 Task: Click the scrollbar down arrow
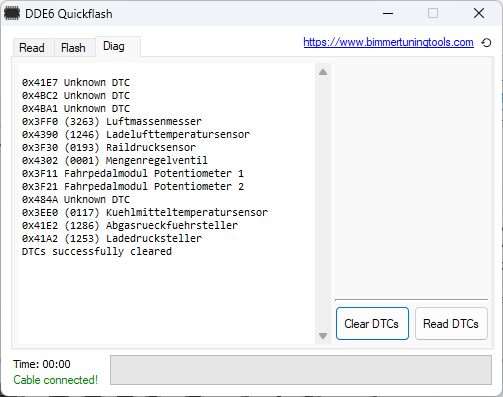pyautogui.click(x=323, y=336)
